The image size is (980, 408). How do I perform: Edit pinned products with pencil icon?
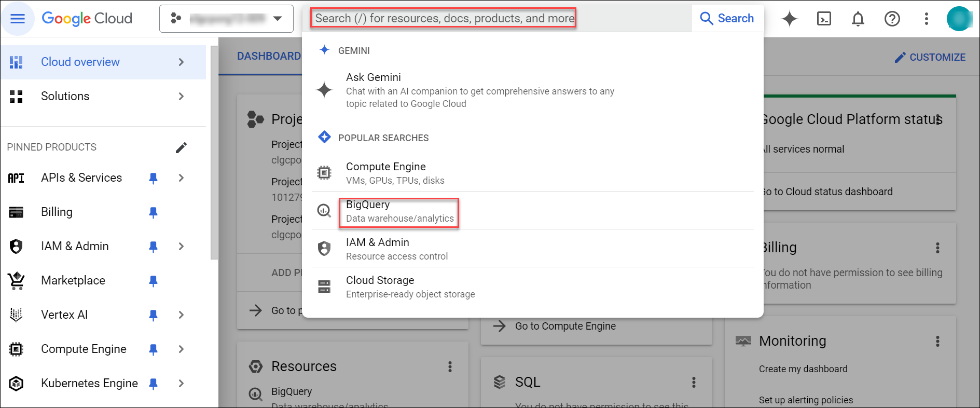(x=181, y=147)
